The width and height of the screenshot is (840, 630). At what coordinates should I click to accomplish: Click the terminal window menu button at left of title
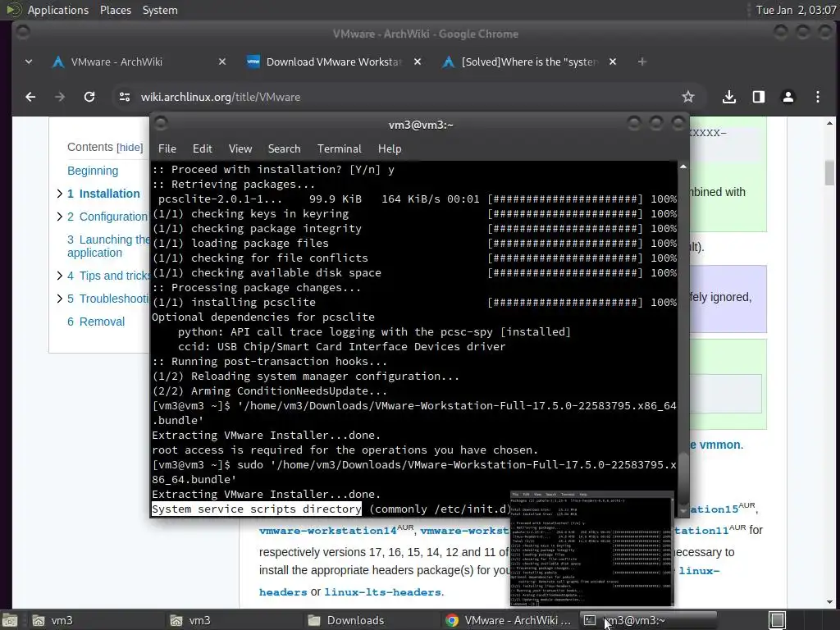pyautogui.click(x=161, y=124)
